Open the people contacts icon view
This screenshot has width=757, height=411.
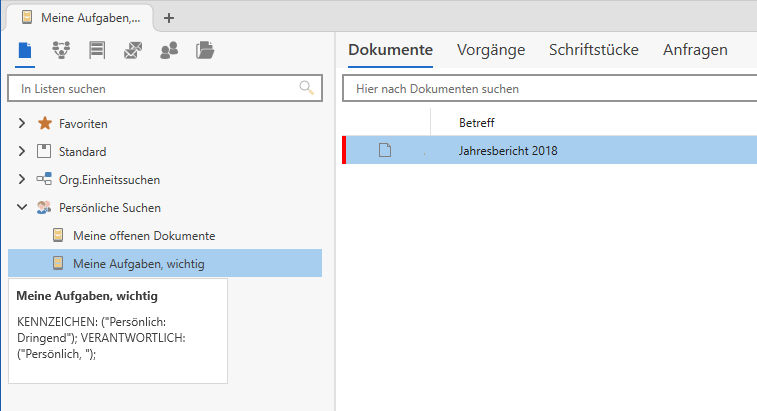point(169,50)
